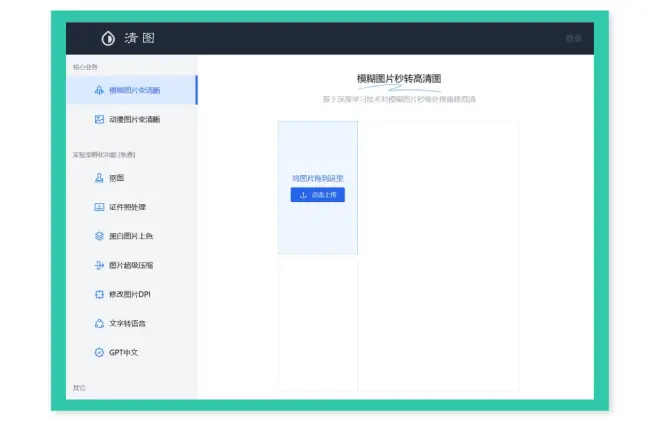This screenshot has width=660, height=422.
Task: Click the chip icon beside 修改图片DPI
Action: 99,294
